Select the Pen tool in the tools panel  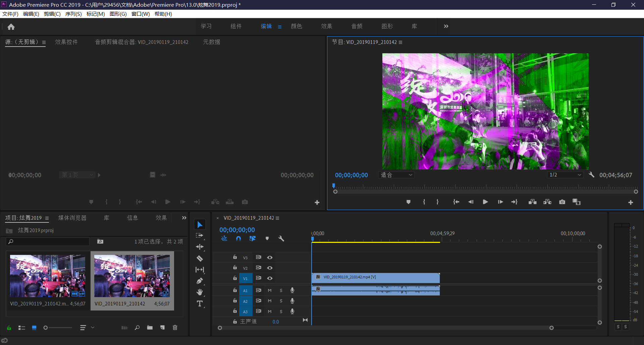200,281
